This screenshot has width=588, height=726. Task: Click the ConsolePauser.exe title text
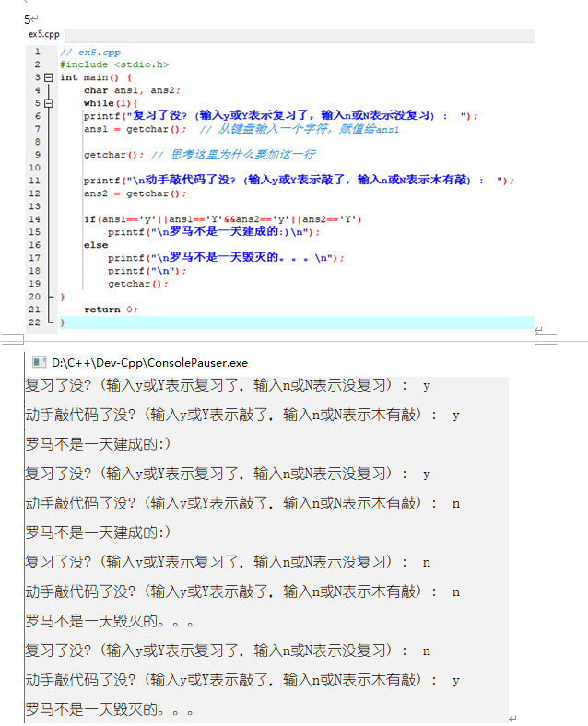(x=149, y=362)
